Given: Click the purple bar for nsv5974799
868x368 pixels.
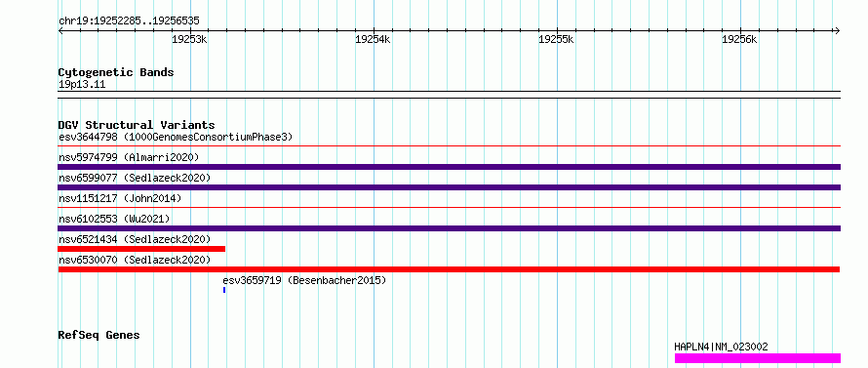Looking at the screenshot, I should (450, 167).
